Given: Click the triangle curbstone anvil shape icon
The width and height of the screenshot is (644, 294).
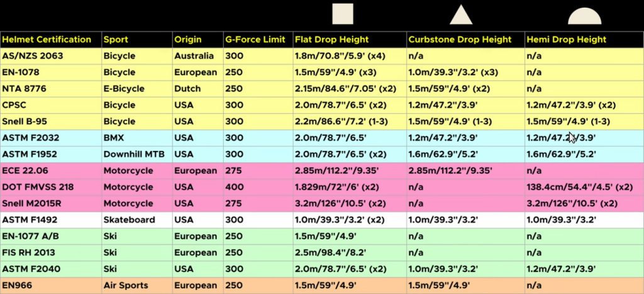Looking at the screenshot, I should [461, 14].
